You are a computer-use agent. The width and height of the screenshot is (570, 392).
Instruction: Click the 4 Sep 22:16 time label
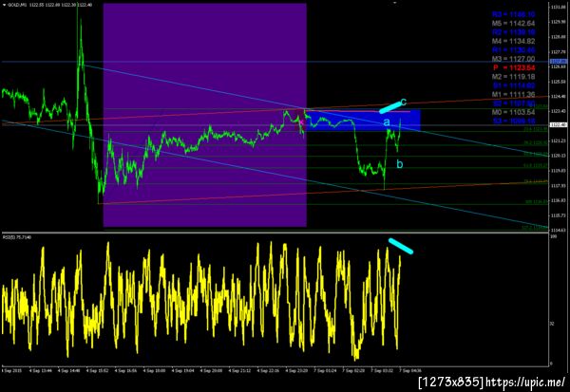point(269,371)
